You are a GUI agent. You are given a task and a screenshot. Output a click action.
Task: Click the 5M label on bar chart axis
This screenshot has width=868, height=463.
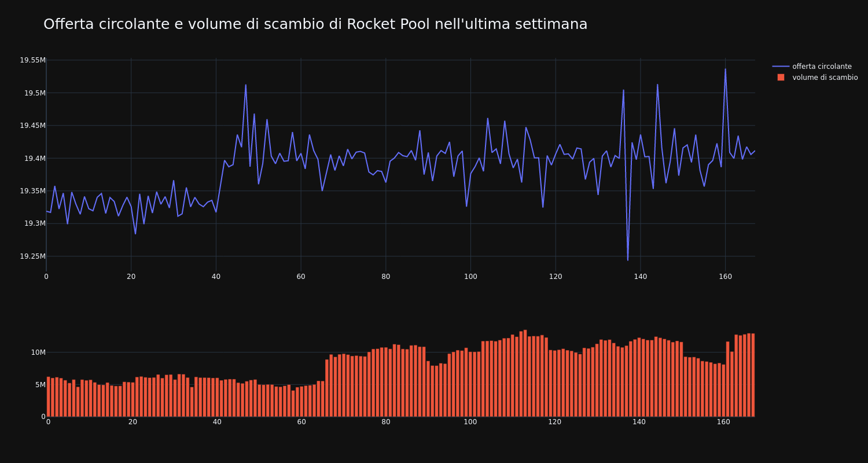41,385
